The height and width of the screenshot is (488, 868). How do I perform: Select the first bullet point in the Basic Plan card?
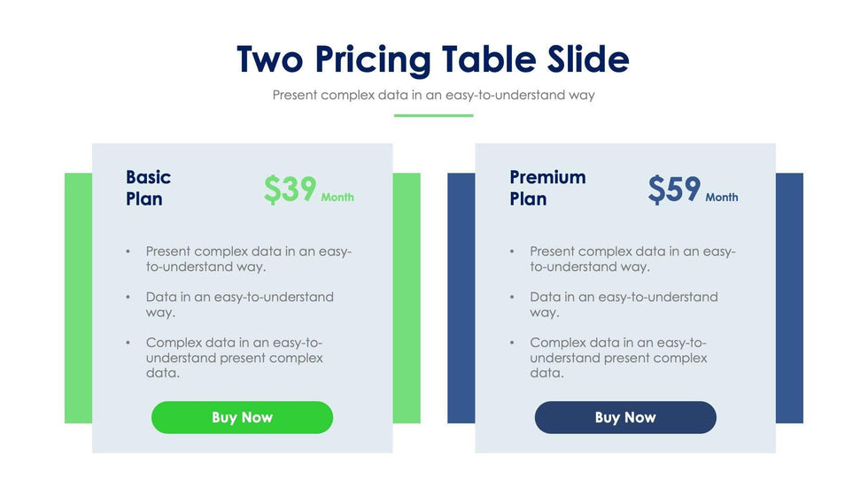coord(248,259)
